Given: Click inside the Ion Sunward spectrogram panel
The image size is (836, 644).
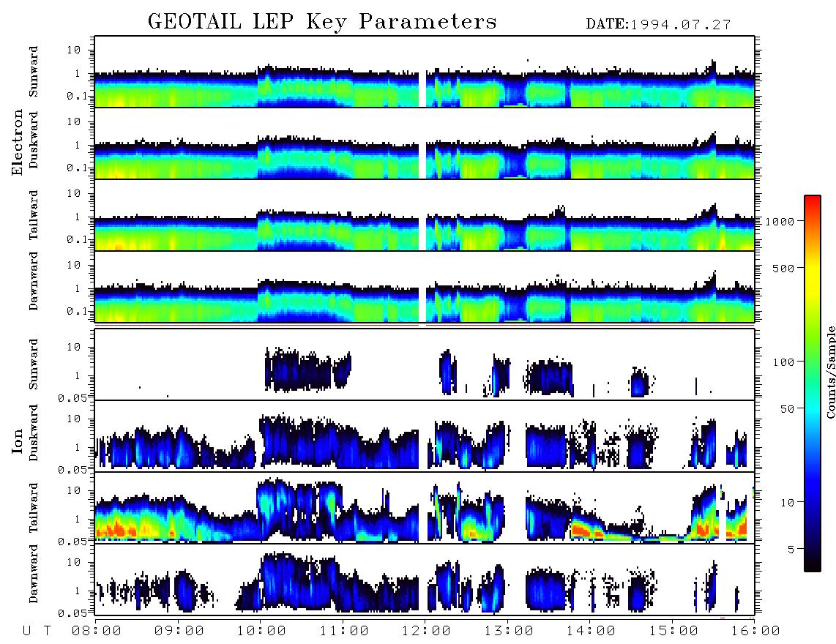Looking at the screenshot, I should pos(425,364).
